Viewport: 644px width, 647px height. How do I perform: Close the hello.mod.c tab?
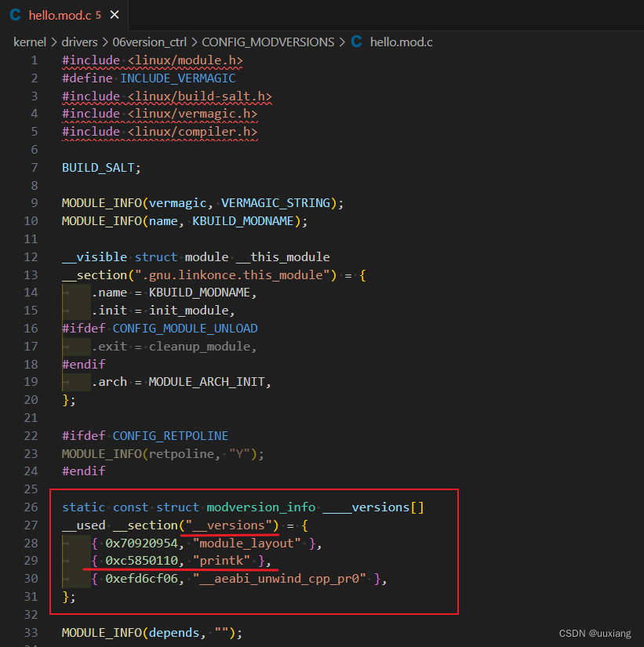click(115, 15)
